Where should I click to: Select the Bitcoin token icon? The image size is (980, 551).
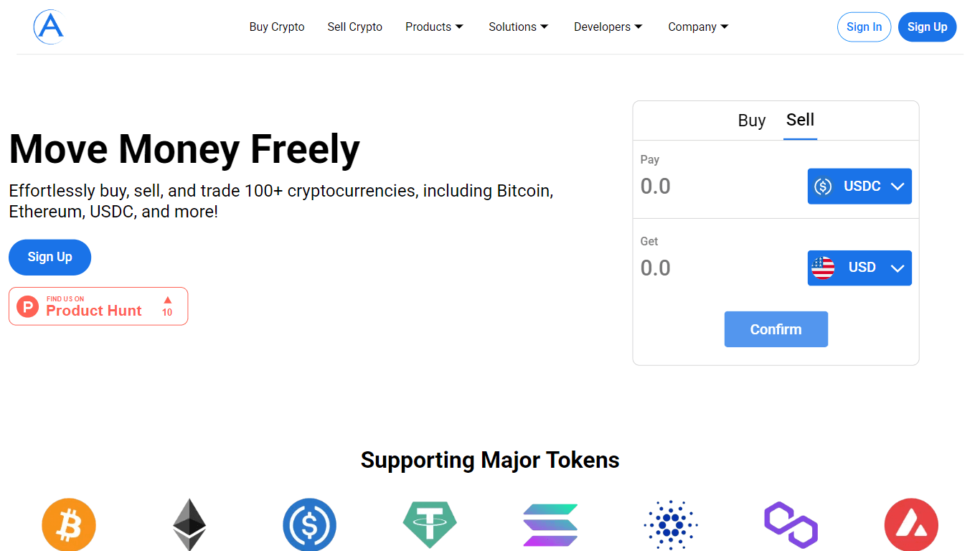pos(69,524)
